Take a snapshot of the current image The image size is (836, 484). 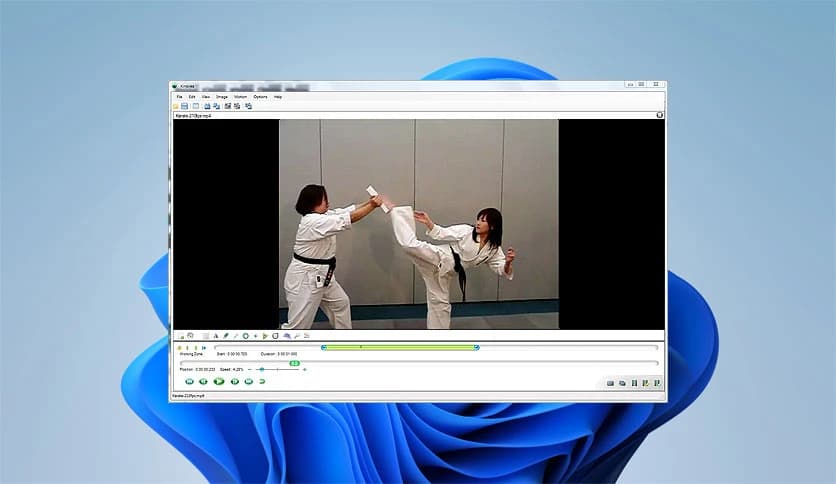point(610,383)
